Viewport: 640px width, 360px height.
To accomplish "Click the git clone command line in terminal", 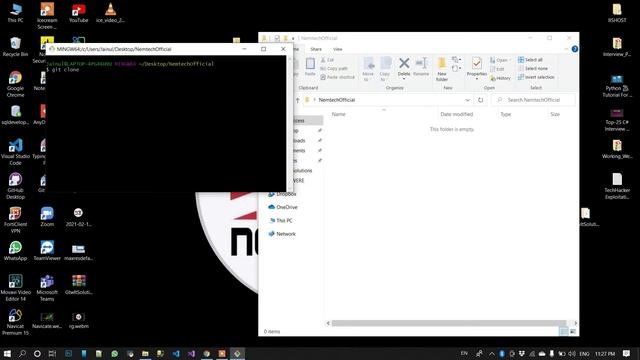I will click(63, 70).
